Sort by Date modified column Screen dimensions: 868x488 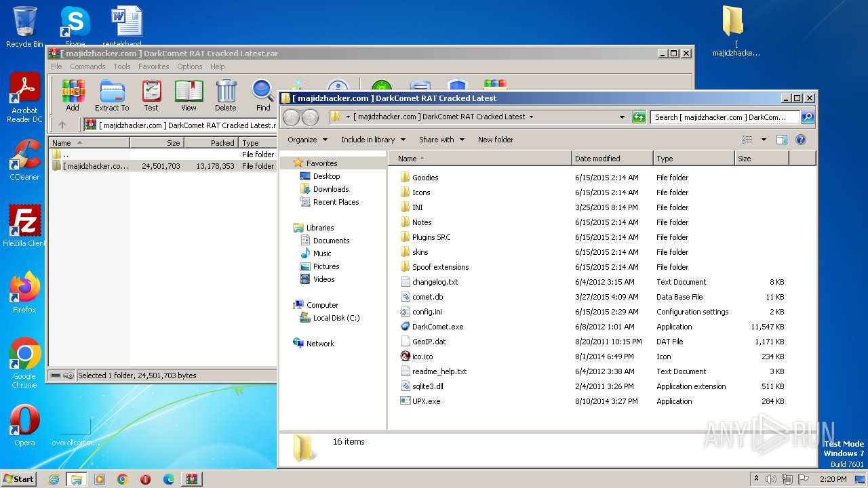pos(613,159)
